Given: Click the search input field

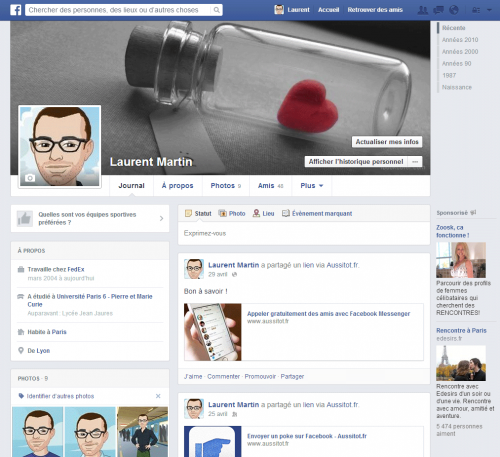Looking at the screenshot, I should [118, 10].
